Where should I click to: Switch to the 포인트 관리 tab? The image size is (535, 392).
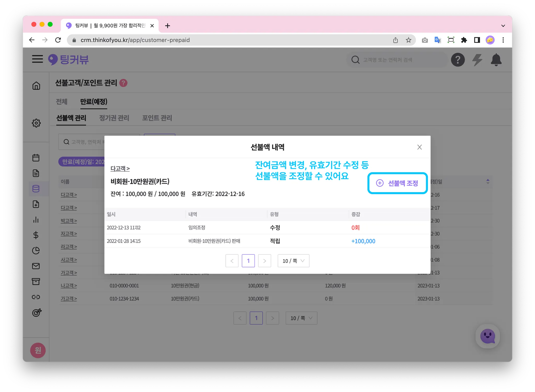157,118
